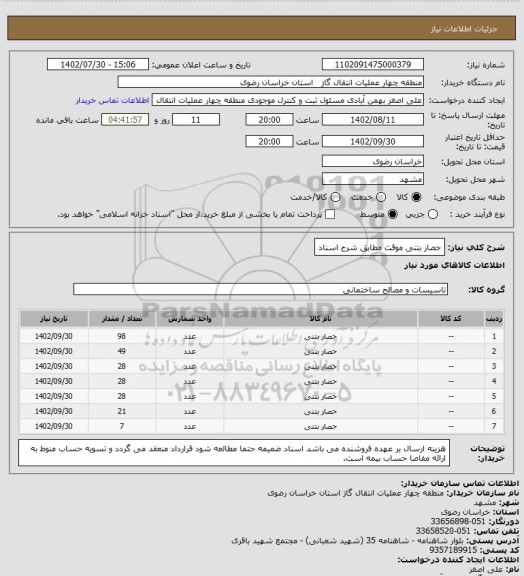Click the goods group field تاسیسات و مصالح ساختمانی
This screenshot has height=576, width=524.
pos(260,289)
